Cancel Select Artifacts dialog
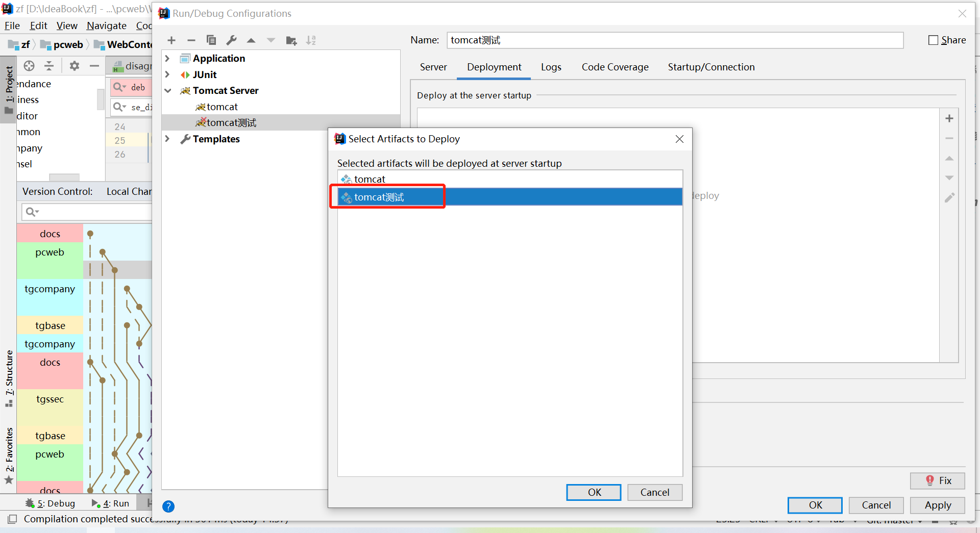The width and height of the screenshot is (980, 533). point(655,492)
